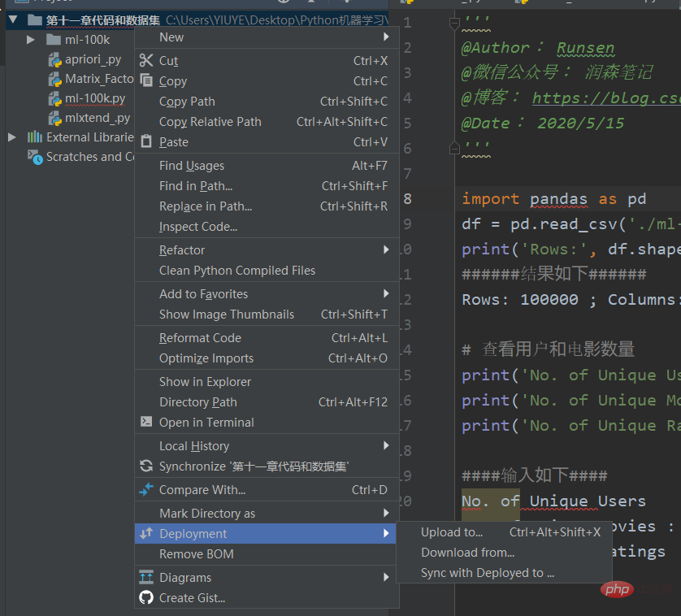681x616 pixels.
Task: Click the Open in Terminal icon
Action: [146, 422]
